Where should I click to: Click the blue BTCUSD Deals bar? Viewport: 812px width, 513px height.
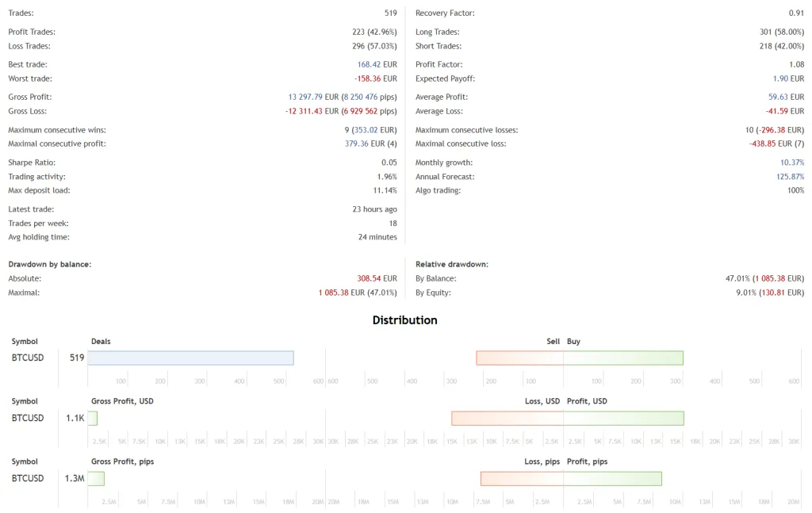coord(190,358)
